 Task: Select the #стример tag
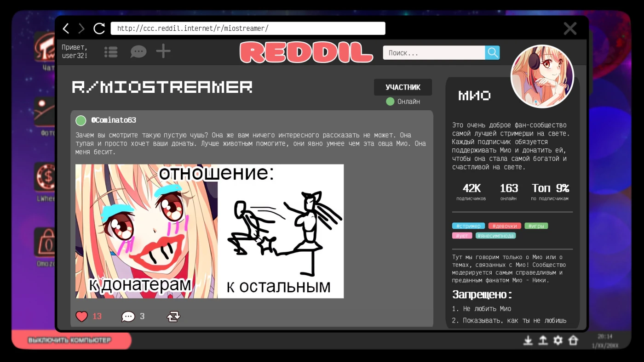click(468, 226)
